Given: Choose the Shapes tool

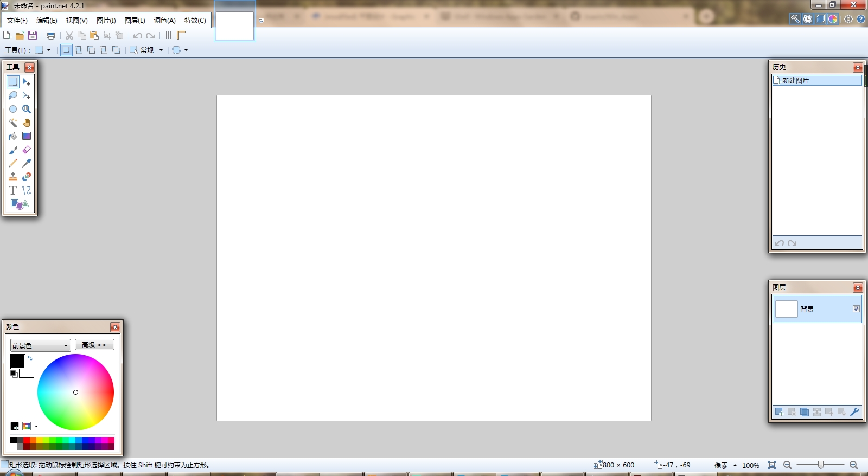Looking at the screenshot, I should (x=20, y=204).
